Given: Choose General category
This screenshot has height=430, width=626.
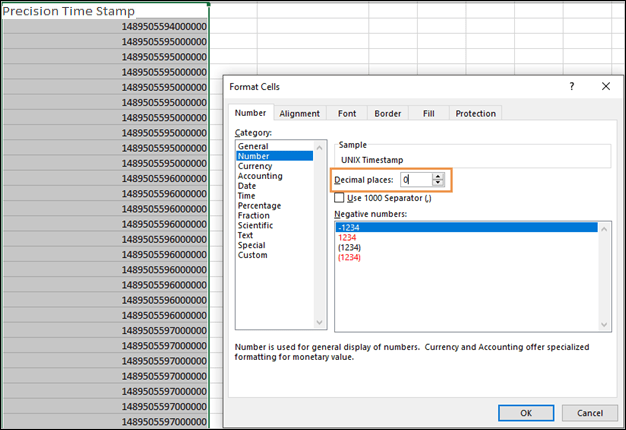Looking at the screenshot, I should point(275,146).
